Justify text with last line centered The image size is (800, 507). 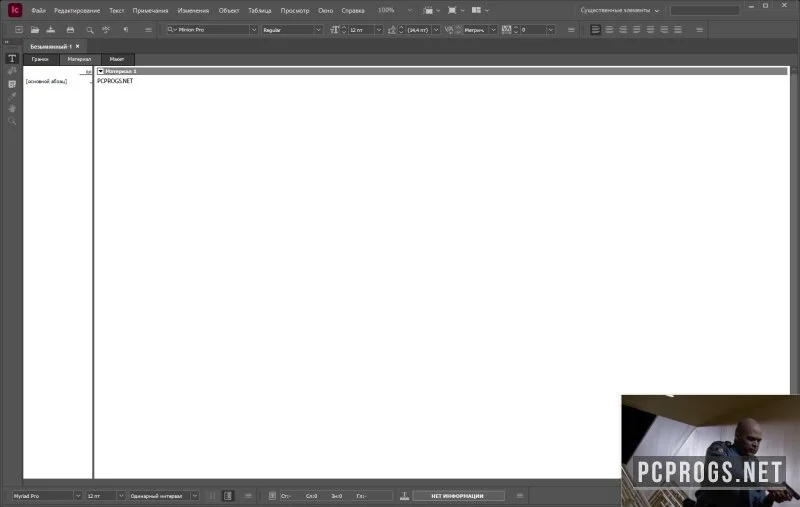651,30
